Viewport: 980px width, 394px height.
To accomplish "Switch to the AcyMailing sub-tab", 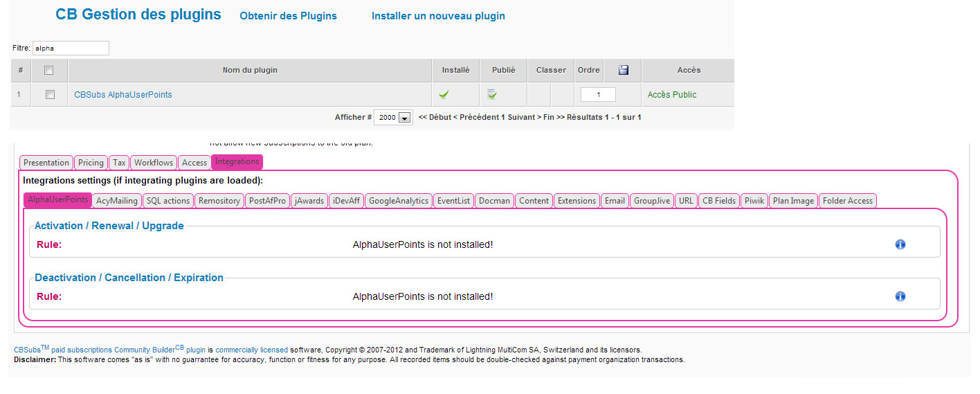I will (117, 201).
